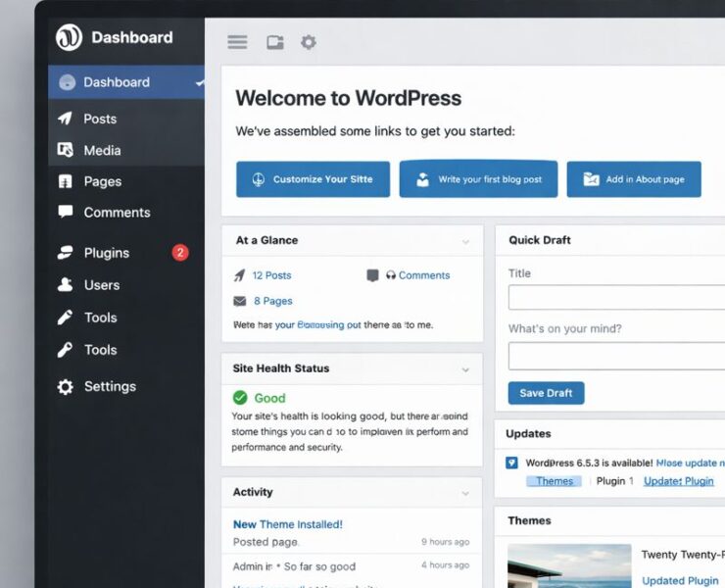Open Posts via its pushpin icon

pyautogui.click(x=66, y=119)
